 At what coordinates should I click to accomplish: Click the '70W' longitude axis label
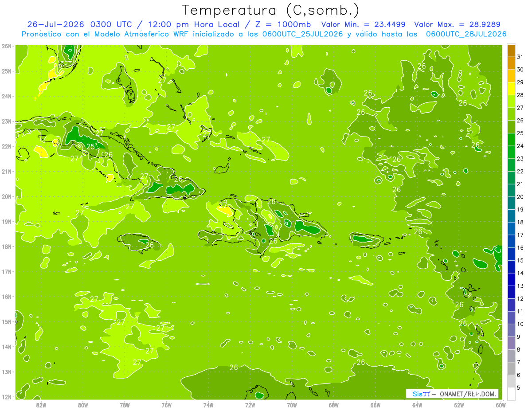pos(292,405)
